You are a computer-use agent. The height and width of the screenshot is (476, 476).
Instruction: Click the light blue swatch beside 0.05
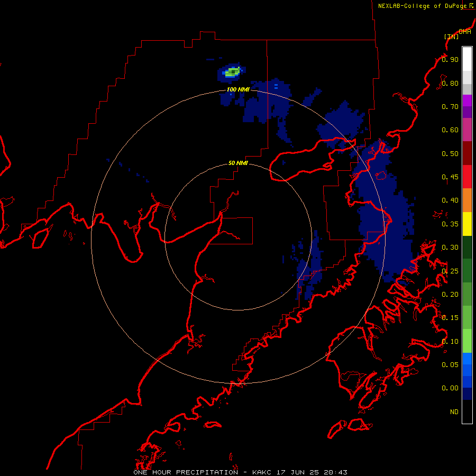(467, 359)
